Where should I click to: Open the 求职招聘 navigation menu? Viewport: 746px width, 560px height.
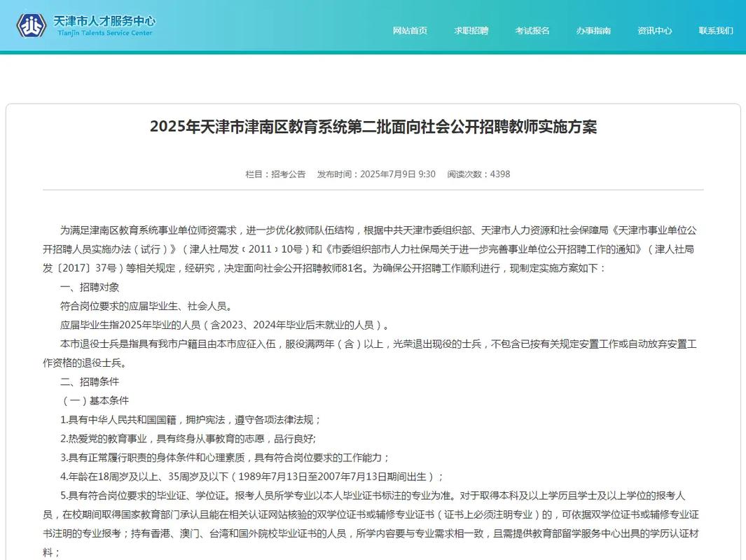coord(472,31)
